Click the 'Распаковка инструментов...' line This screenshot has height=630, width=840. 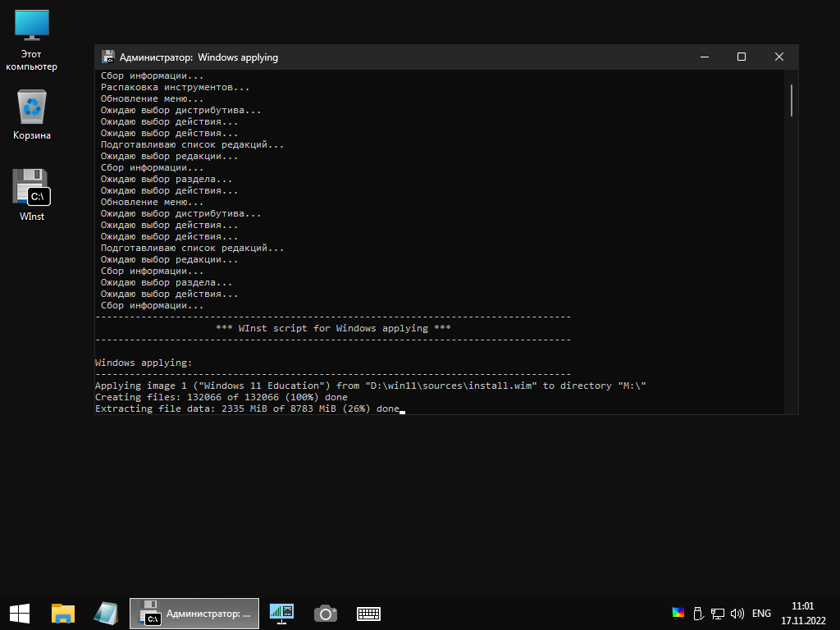(176, 87)
